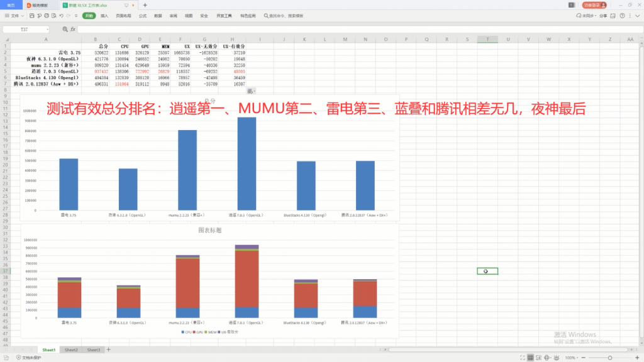Image resolution: width=644 pixels, height=362 pixels.
Task: Click the status bar icon at far left
Action: click(6, 358)
